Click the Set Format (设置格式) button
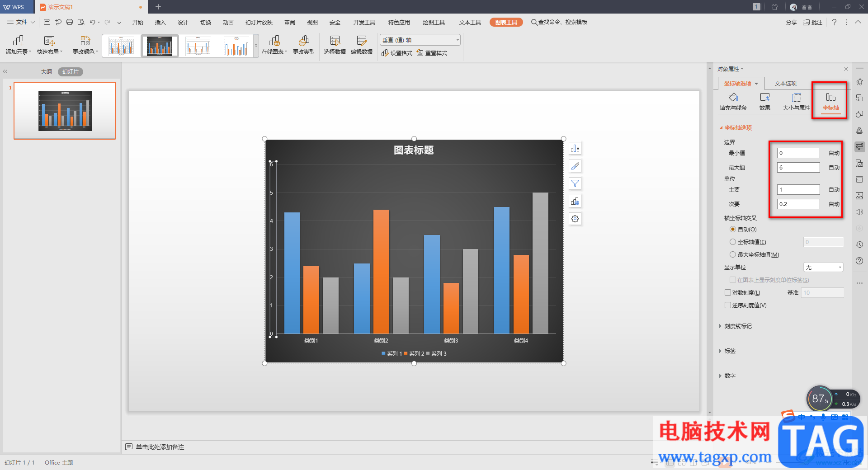Image resolution: width=868 pixels, height=470 pixels. (397, 53)
